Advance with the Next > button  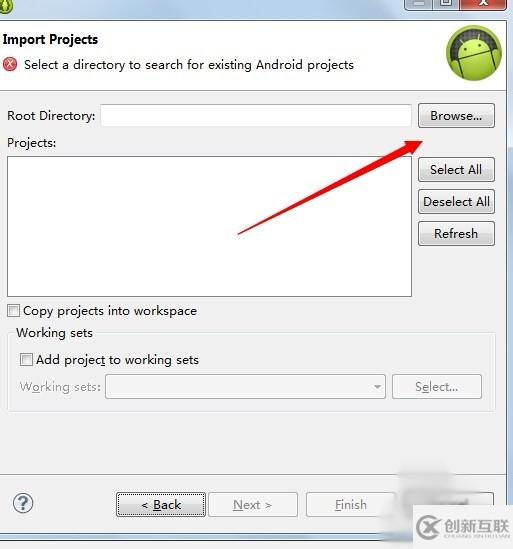[x=253, y=505]
